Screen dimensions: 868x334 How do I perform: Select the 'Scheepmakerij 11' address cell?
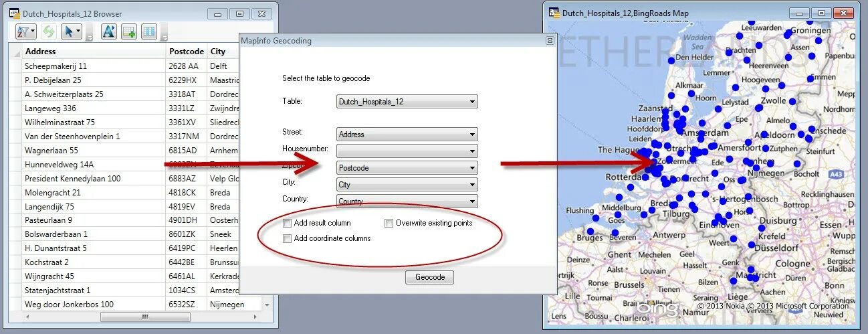(x=94, y=66)
